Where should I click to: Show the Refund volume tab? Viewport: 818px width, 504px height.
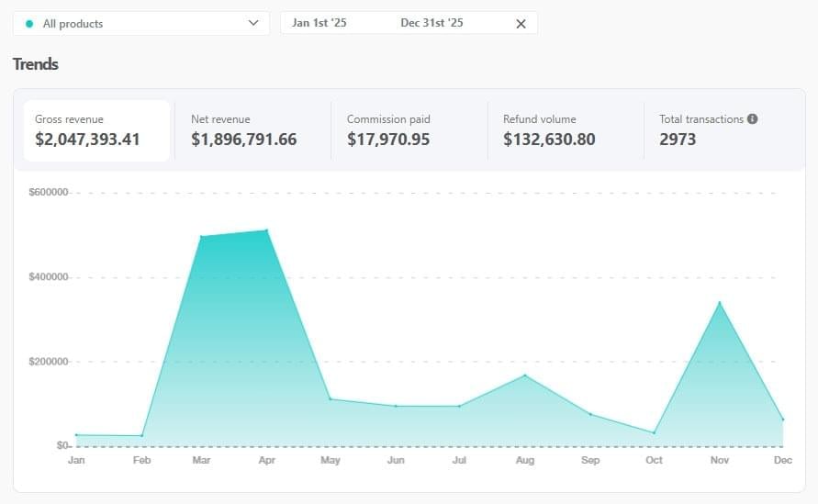coord(565,130)
